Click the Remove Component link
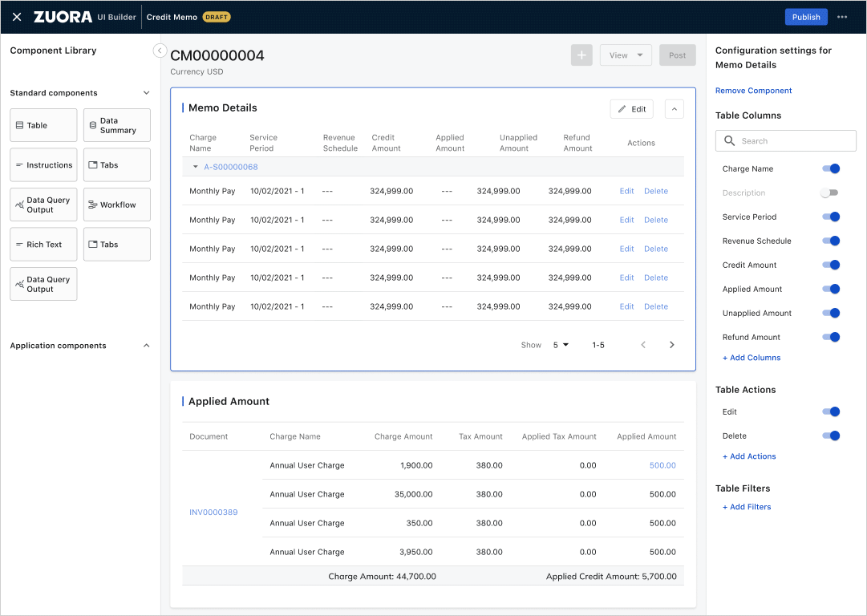Screen dimensions: 867x616 753,91
